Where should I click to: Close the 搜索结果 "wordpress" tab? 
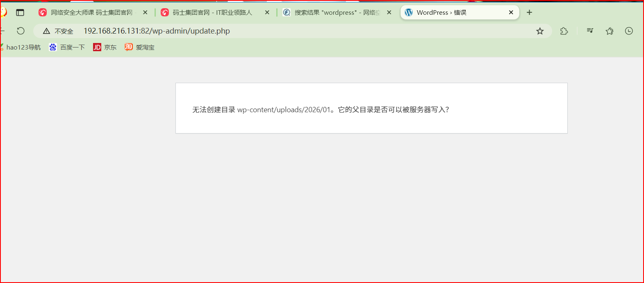(389, 13)
